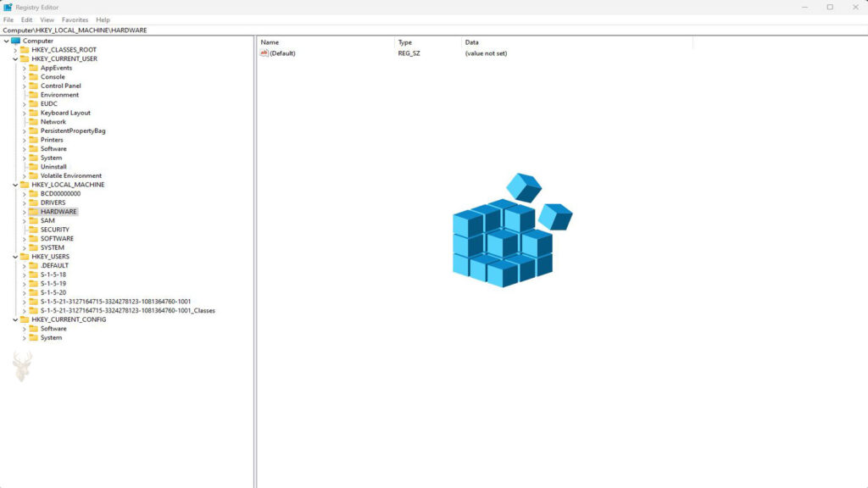This screenshot has width=868, height=488.
Task: Expand the HARDWARE key arrow
Action: click(x=25, y=212)
